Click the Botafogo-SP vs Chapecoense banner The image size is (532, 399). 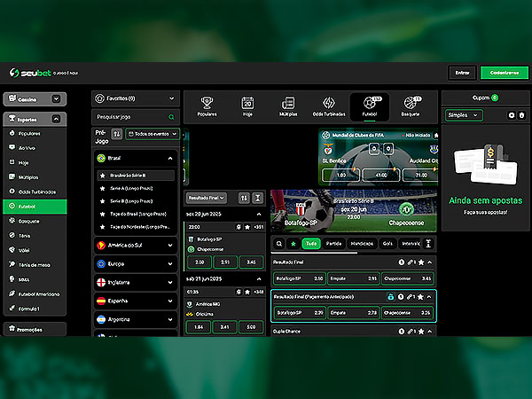(x=354, y=211)
